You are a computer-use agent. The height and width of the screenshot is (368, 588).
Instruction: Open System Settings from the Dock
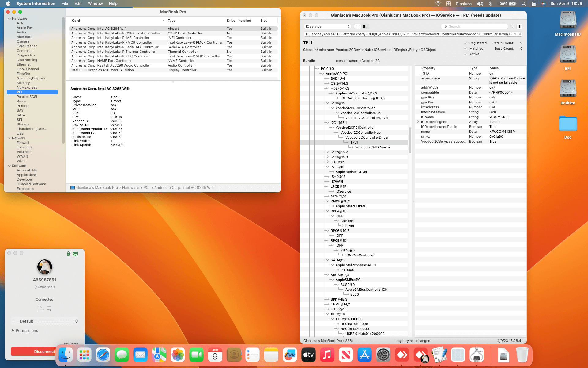(x=383, y=355)
